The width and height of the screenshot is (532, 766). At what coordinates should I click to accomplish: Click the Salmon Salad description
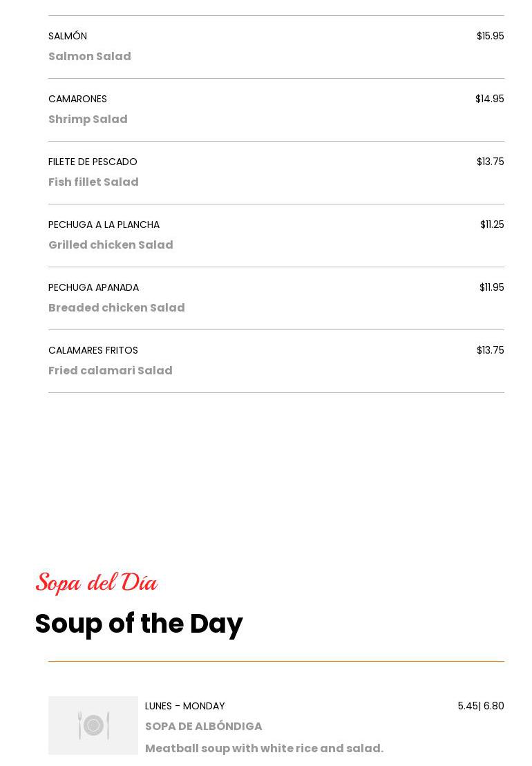pyautogui.click(x=90, y=57)
